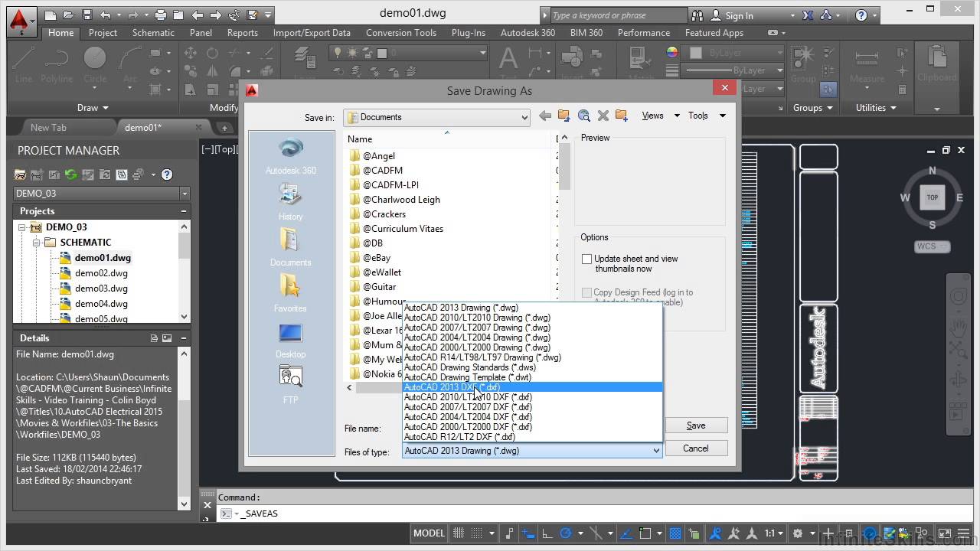Toggle MODEL space button in status bar
Screen dimensions: 980x551
pyautogui.click(x=429, y=533)
